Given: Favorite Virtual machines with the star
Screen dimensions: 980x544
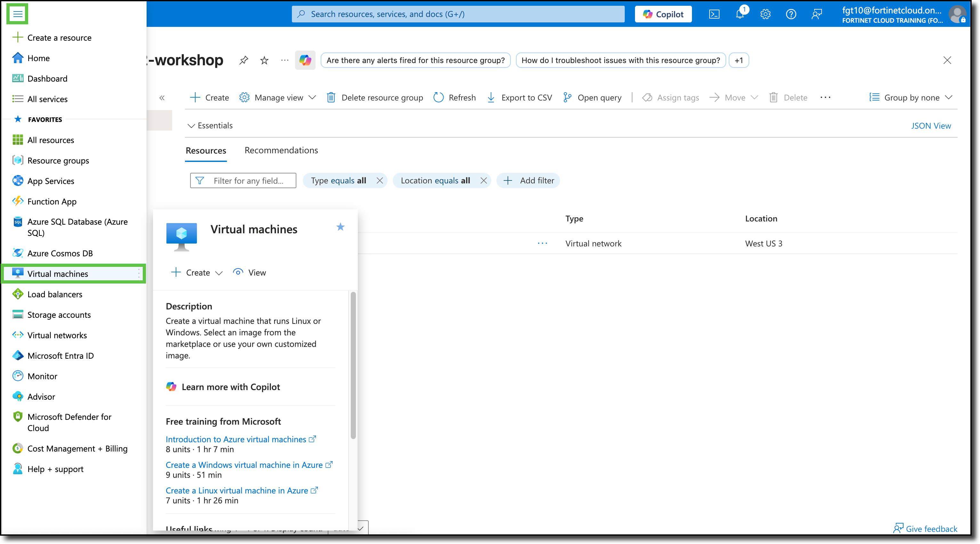Looking at the screenshot, I should point(341,227).
